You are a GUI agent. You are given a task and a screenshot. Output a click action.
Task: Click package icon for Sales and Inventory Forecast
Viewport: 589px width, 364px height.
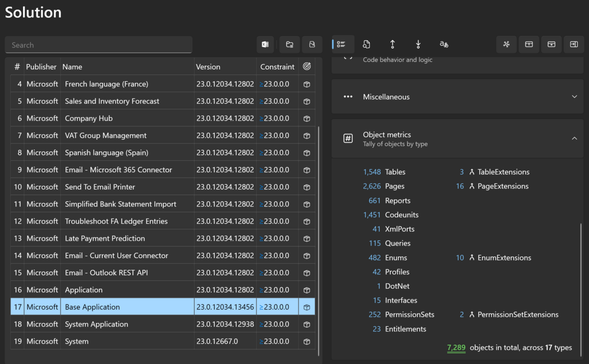tap(307, 102)
